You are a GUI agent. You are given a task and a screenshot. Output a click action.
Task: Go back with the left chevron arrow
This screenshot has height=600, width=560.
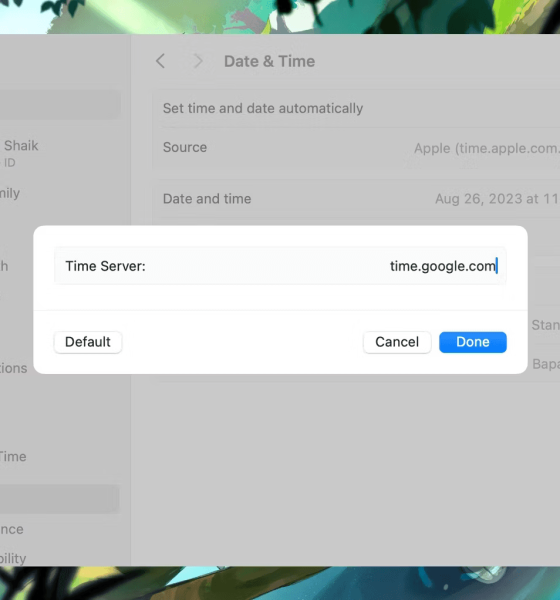(160, 61)
